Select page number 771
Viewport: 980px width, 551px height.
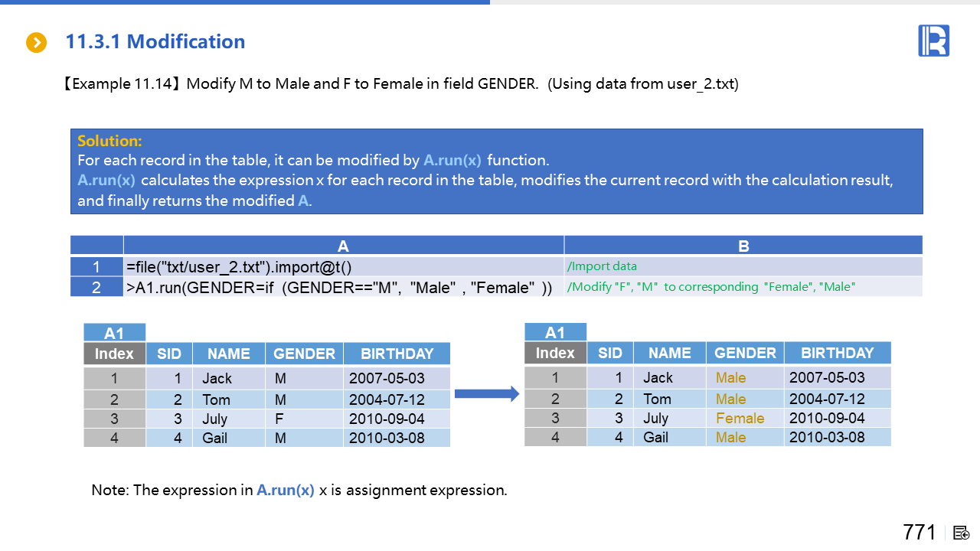919,533
